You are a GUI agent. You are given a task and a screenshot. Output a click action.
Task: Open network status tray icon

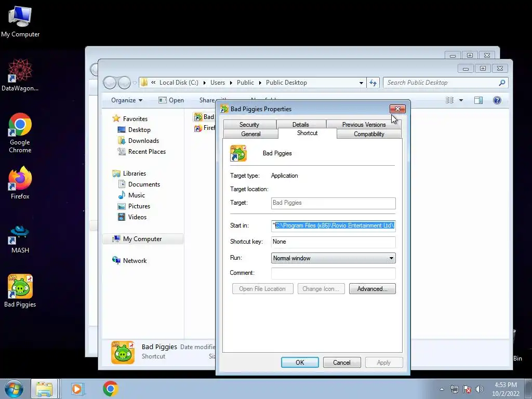[454, 389]
